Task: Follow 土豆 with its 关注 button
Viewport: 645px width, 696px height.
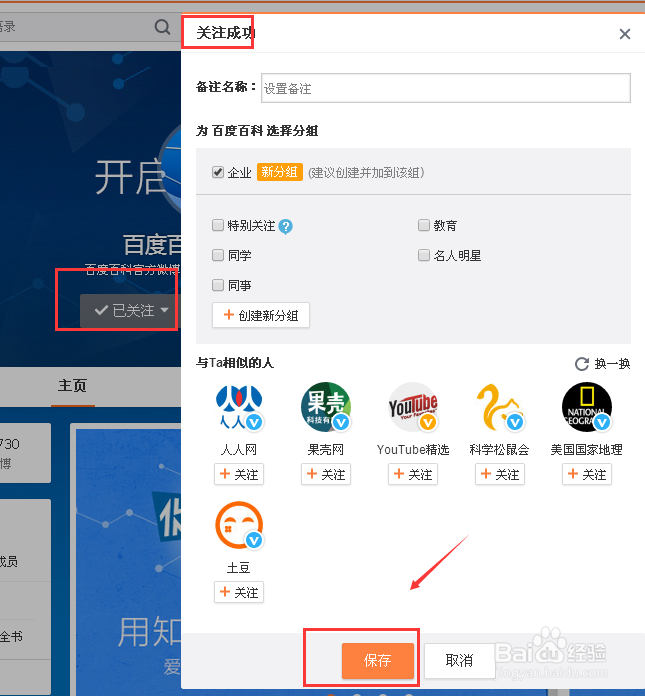Action: [239, 592]
